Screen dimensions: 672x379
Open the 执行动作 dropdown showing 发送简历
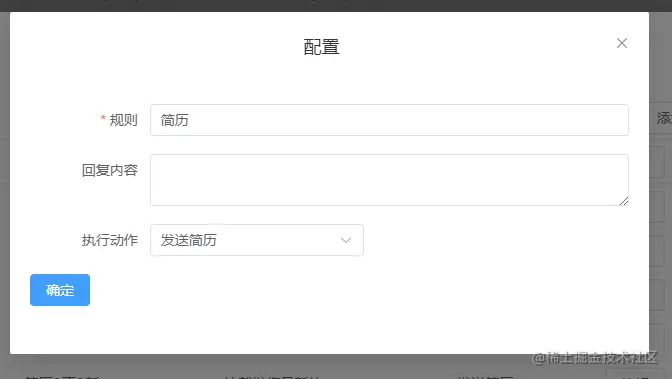click(257, 240)
